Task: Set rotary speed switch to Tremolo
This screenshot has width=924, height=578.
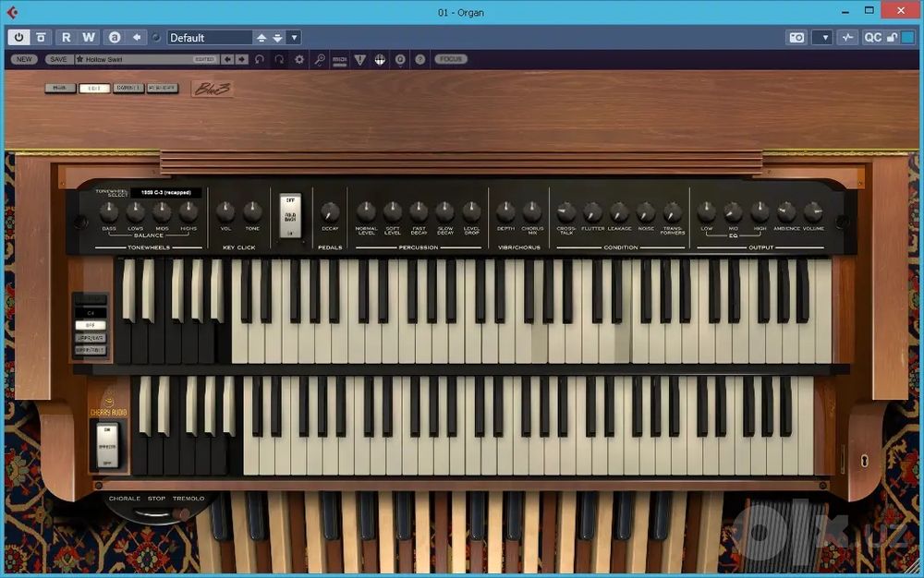Action: click(188, 499)
